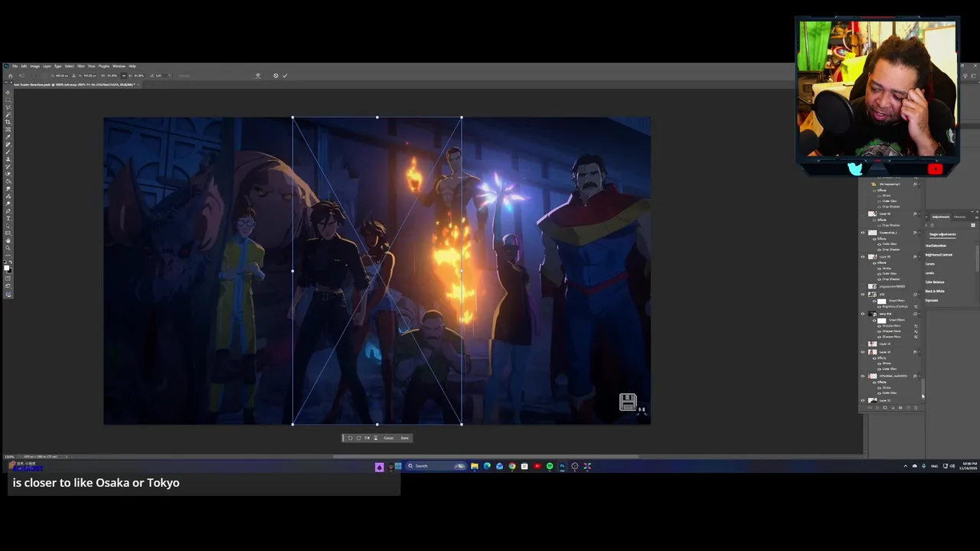Cancel transform using the options bar icon

(x=276, y=76)
